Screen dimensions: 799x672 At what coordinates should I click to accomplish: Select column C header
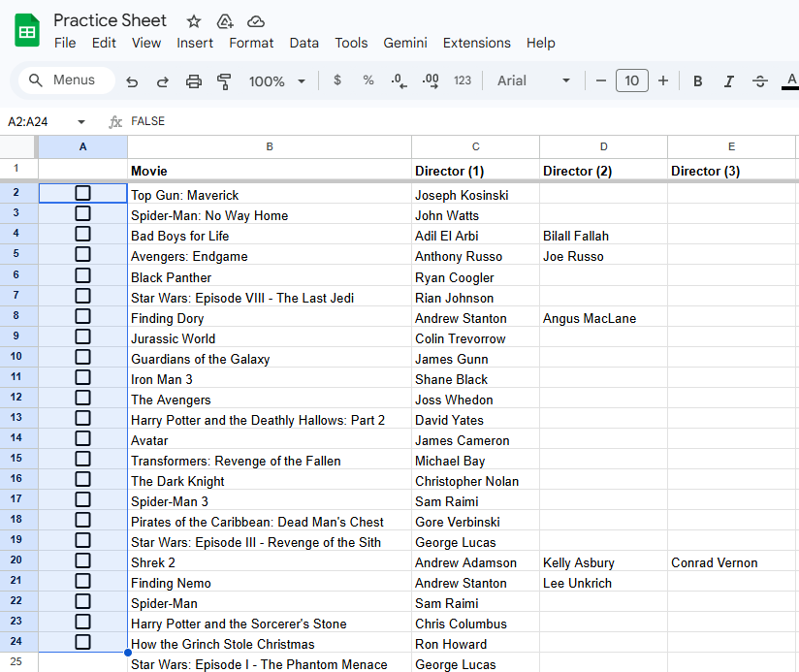(x=475, y=146)
